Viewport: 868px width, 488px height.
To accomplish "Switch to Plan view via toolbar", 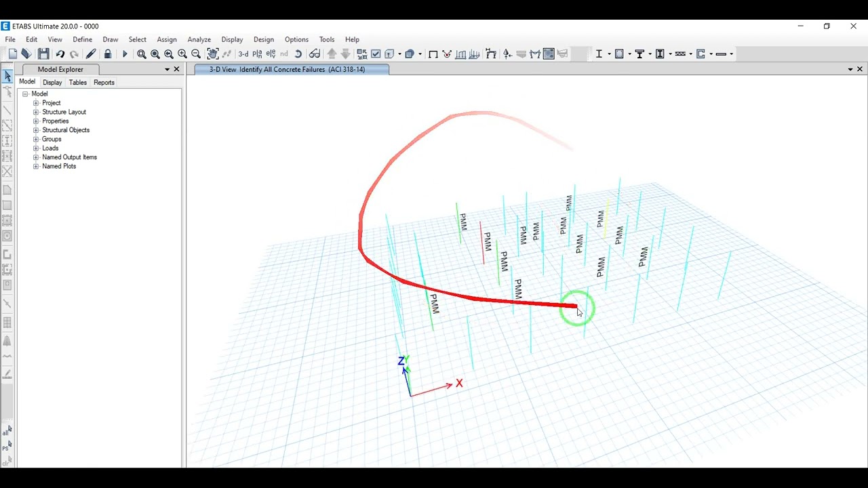I will point(257,54).
